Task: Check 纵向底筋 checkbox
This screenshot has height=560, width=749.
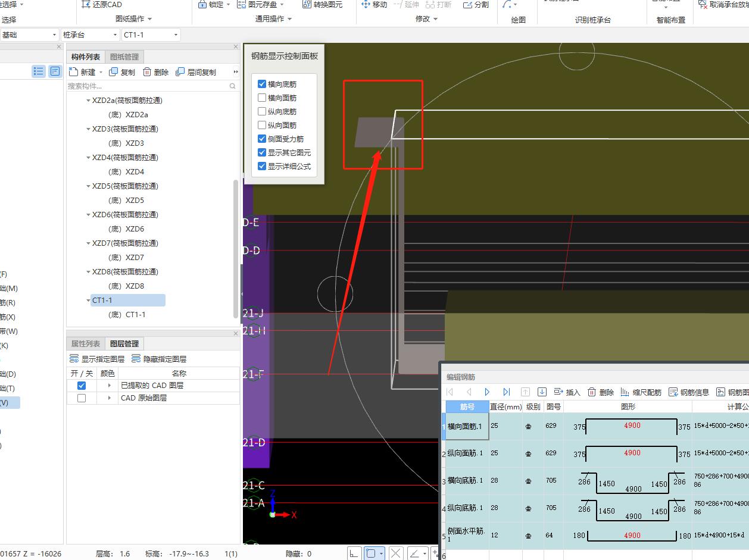Action: click(262, 111)
